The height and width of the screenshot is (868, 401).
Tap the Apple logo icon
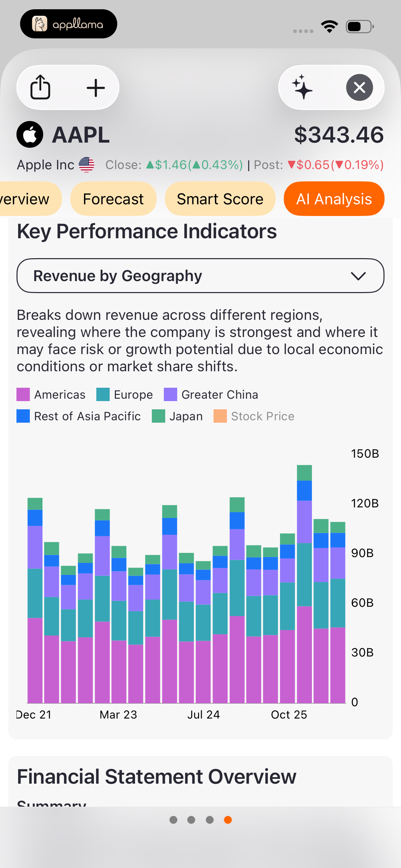click(x=30, y=134)
